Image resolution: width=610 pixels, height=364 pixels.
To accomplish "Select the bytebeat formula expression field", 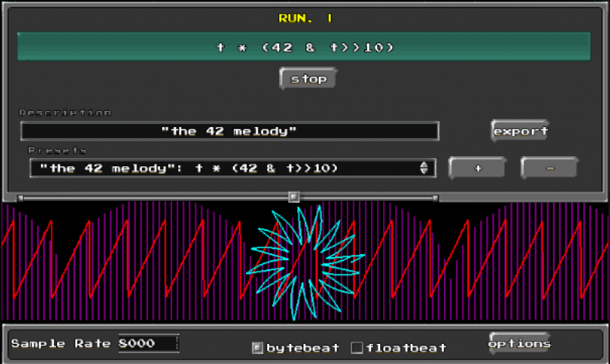I will click(304, 47).
